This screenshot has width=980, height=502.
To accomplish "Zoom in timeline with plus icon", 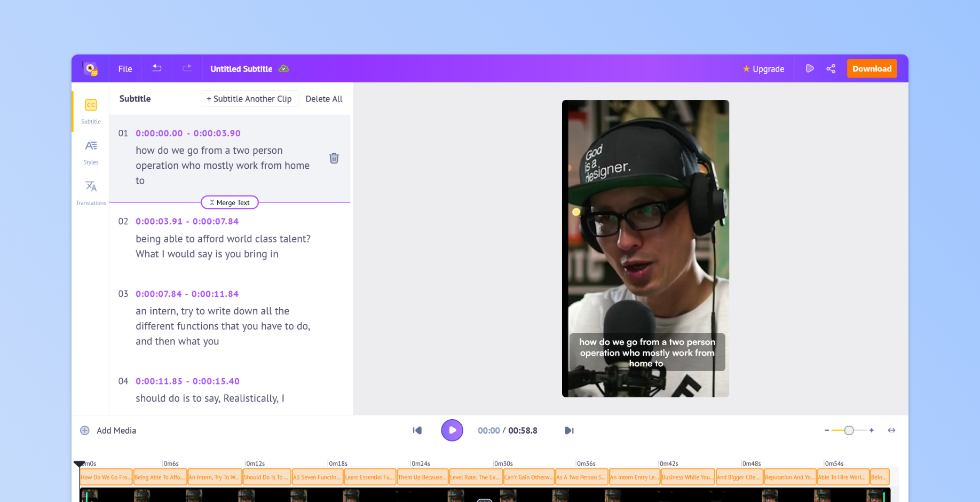I will pos(872,430).
